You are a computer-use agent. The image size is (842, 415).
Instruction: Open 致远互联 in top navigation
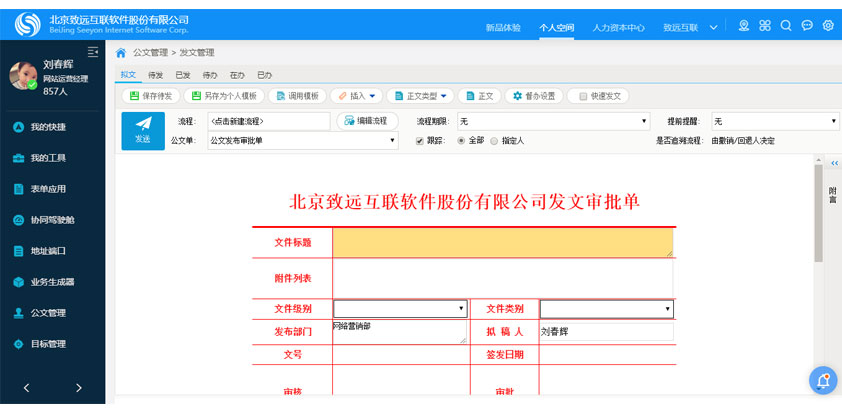coord(681,28)
